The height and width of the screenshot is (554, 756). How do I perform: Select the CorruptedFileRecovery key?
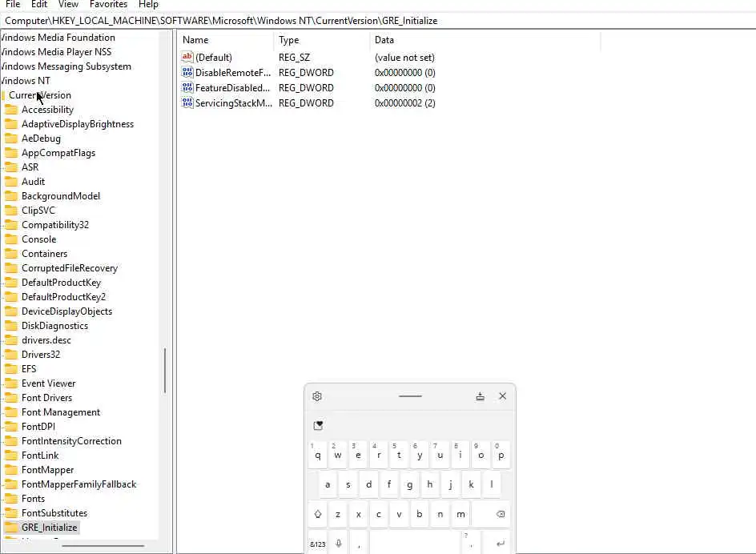70,268
